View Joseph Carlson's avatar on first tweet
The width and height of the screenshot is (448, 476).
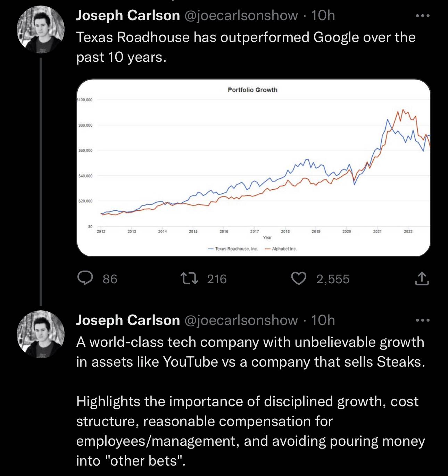[x=41, y=30]
